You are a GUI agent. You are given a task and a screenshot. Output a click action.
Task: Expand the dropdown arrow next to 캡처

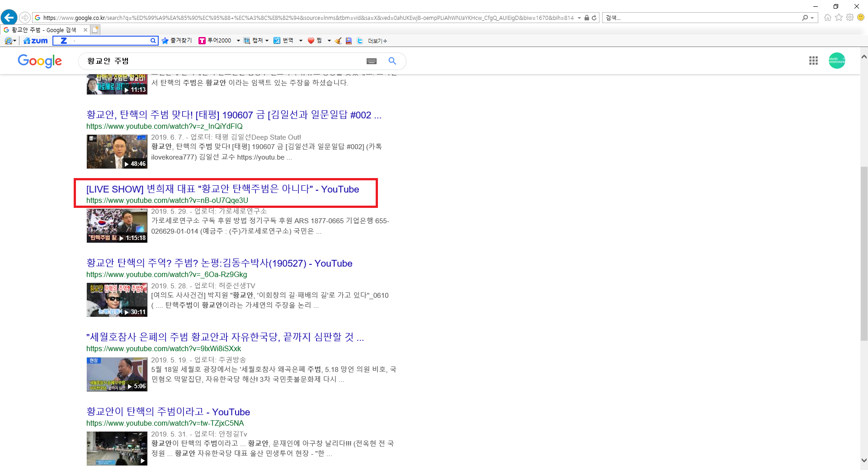click(x=267, y=41)
